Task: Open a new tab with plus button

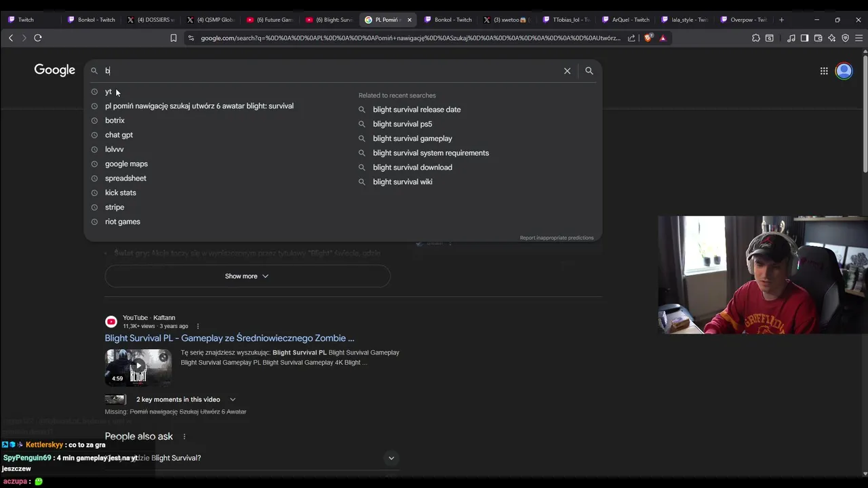Action: coord(781,20)
